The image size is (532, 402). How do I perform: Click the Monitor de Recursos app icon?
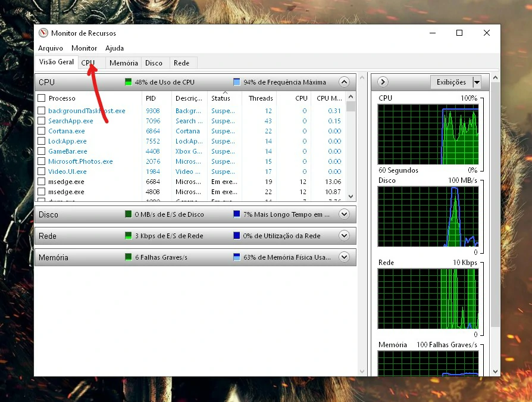pyautogui.click(x=43, y=33)
